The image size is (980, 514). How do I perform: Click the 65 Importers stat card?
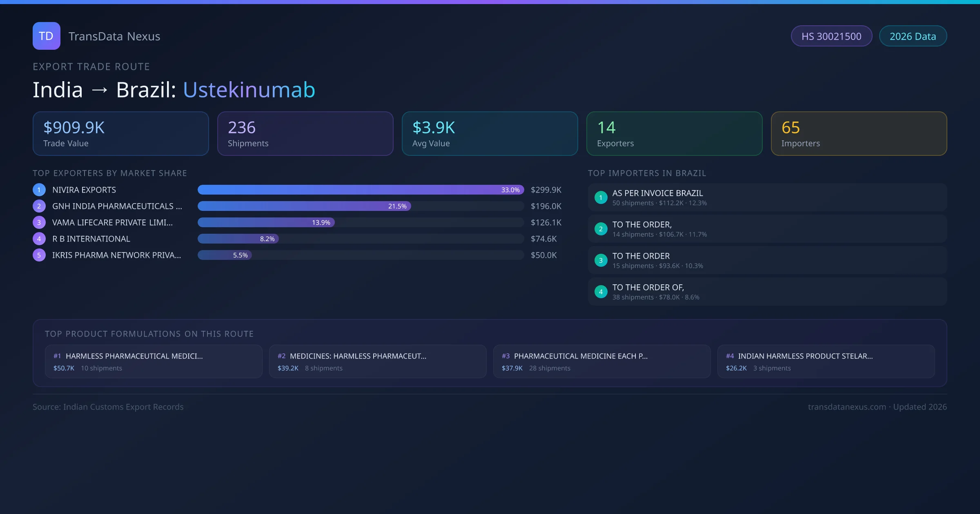pos(859,133)
